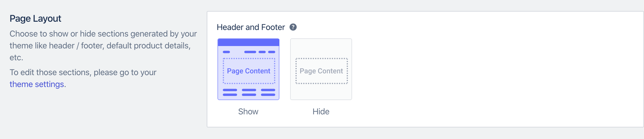Image resolution: width=644 pixels, height=139 pixels.
Task: Click the "To edit those sections" text
Action: 83,72
